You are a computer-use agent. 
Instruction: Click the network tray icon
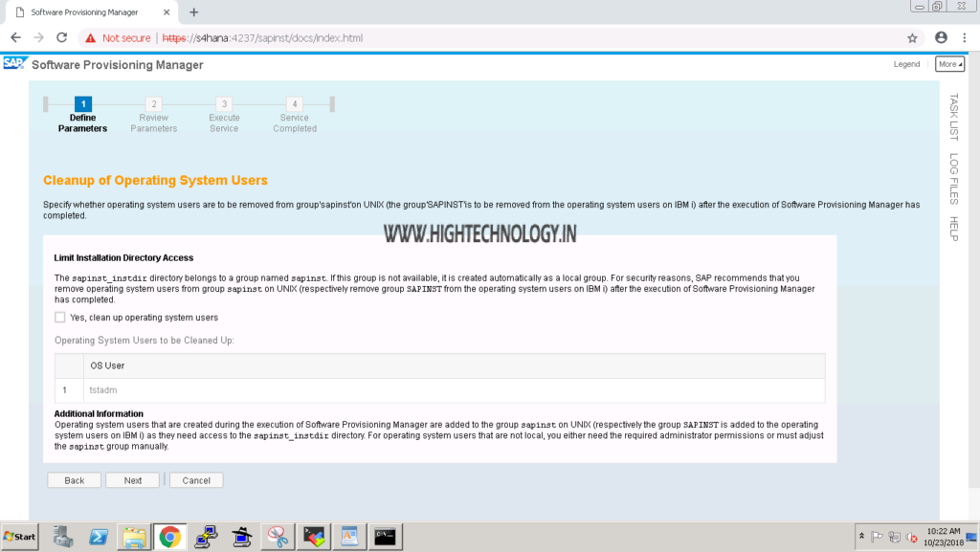point(895,537)
